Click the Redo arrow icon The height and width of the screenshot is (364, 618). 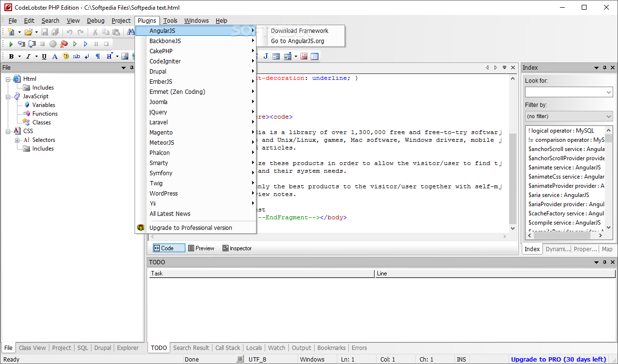tap(80, 32)
